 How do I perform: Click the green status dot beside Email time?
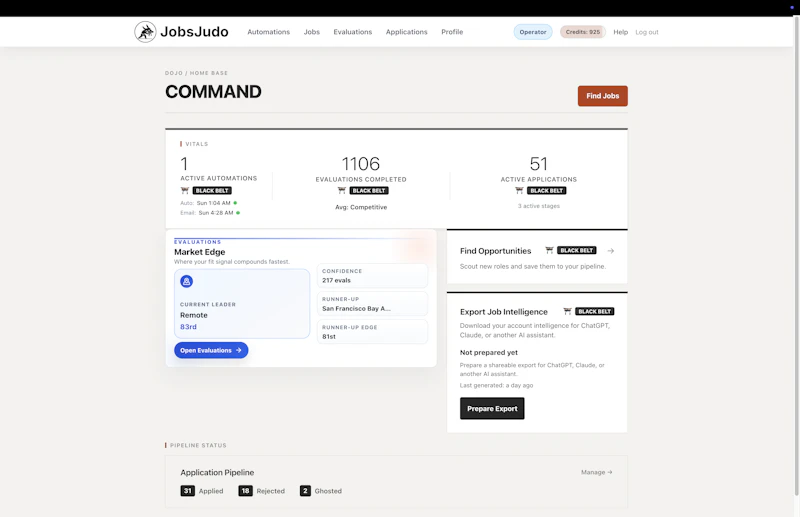(238, 213)
